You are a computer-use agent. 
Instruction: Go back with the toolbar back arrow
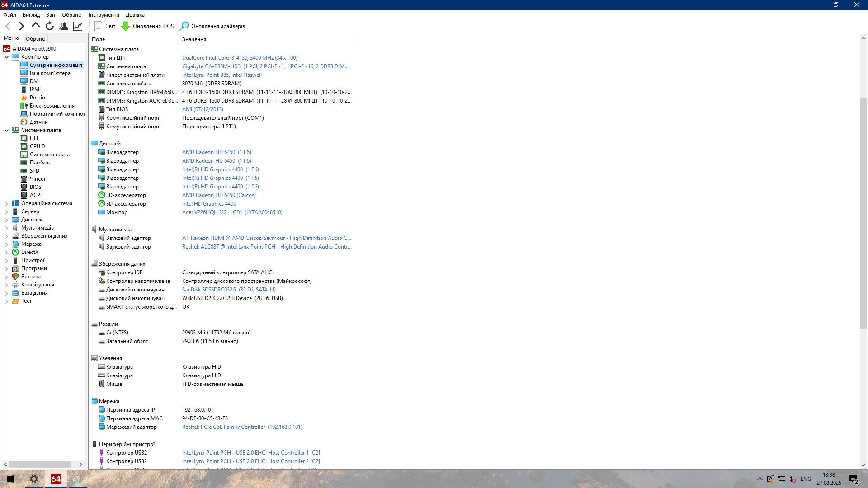(x=8, y=26)
